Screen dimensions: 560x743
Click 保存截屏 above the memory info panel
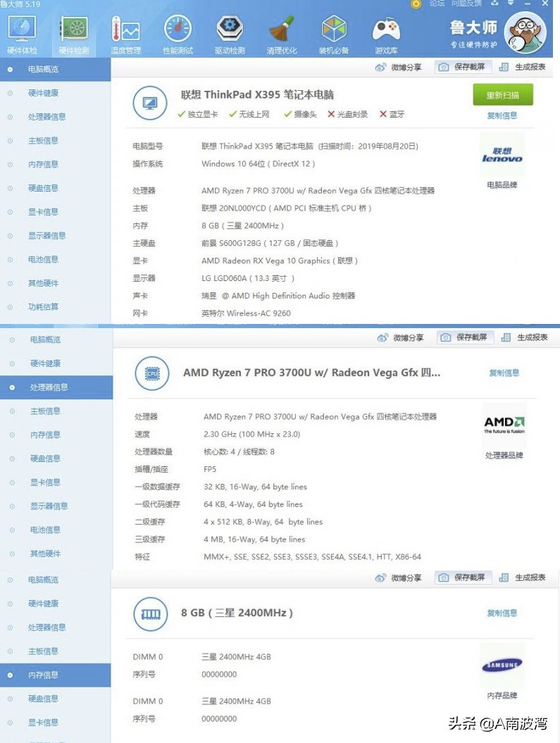tap(463, 577)
